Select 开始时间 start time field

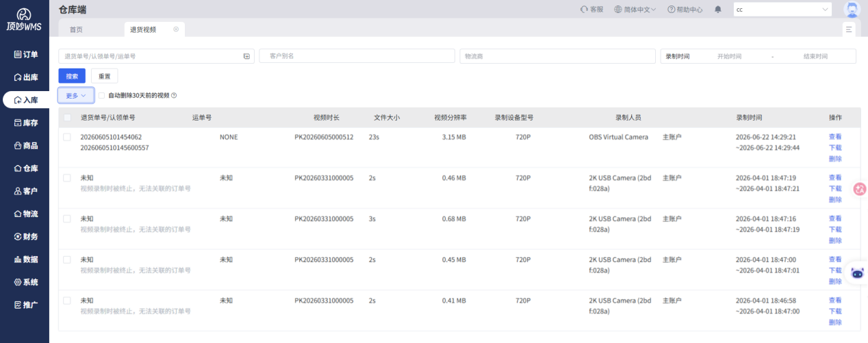[730, 56]
